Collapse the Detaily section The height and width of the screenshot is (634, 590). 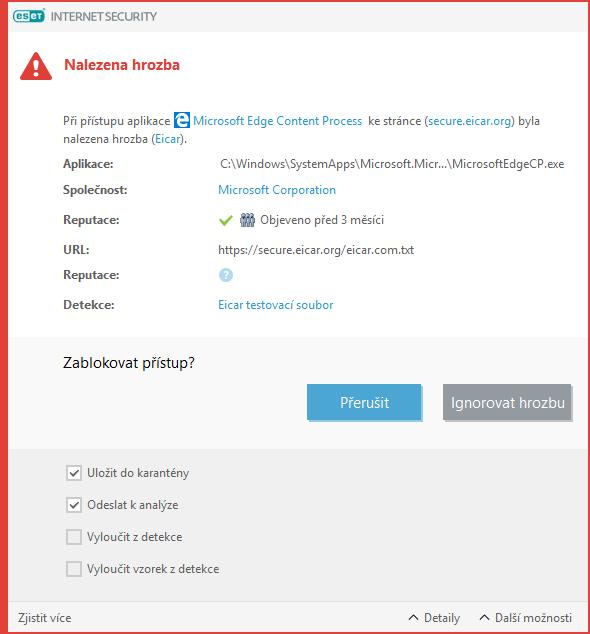click(434, 618)
